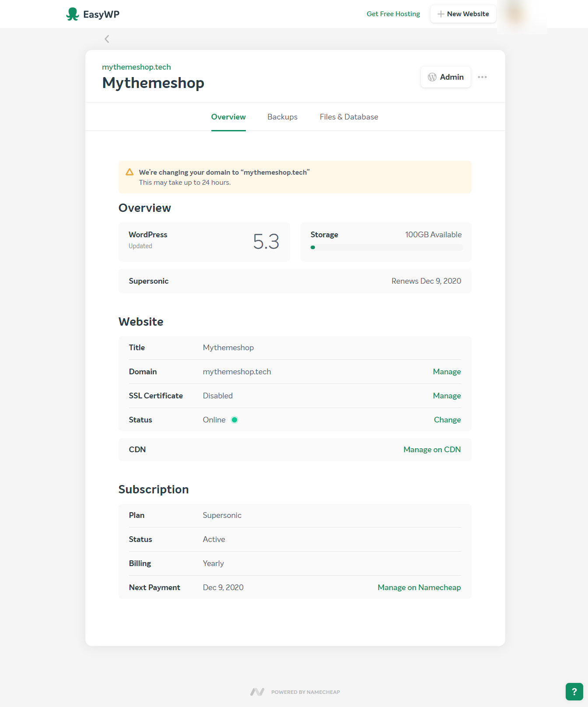Click the Renews Dec 9, 2020 text
Screen dimensions: 588x707
coord(426,281)
